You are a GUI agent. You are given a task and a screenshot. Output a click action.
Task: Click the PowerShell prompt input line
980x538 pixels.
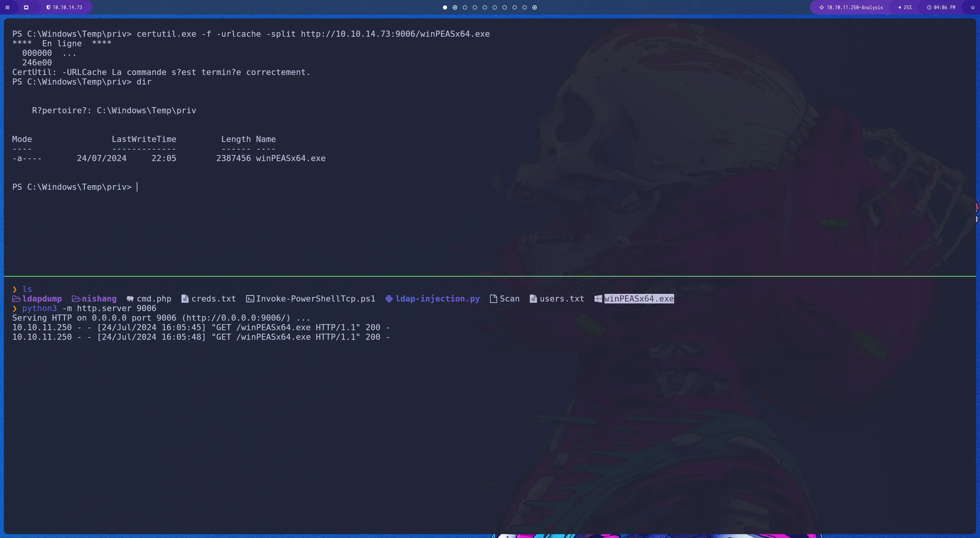(138, 187)
